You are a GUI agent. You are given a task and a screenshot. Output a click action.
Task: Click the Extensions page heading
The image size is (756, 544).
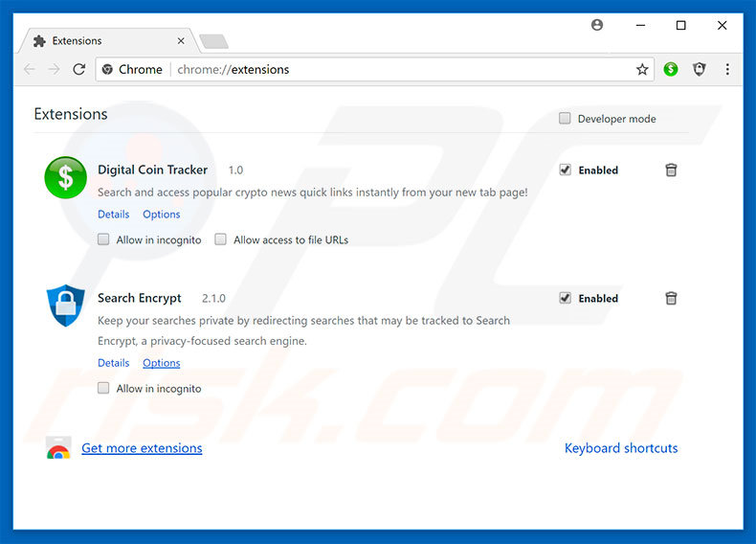71,114
